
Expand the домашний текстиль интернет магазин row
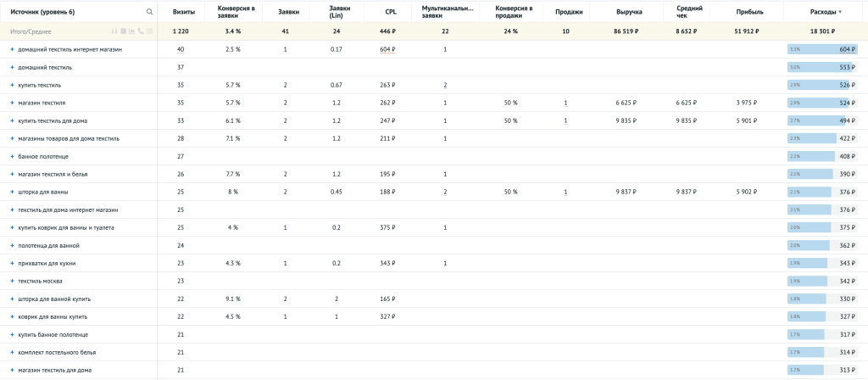tap(12, 49)
